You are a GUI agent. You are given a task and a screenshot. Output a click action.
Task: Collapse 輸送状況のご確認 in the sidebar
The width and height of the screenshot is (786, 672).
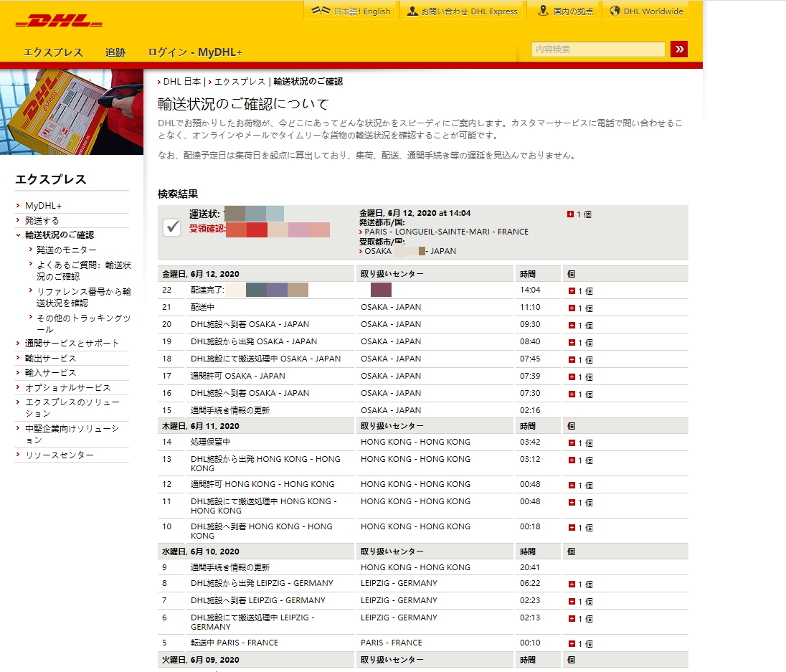pos(59,235)
